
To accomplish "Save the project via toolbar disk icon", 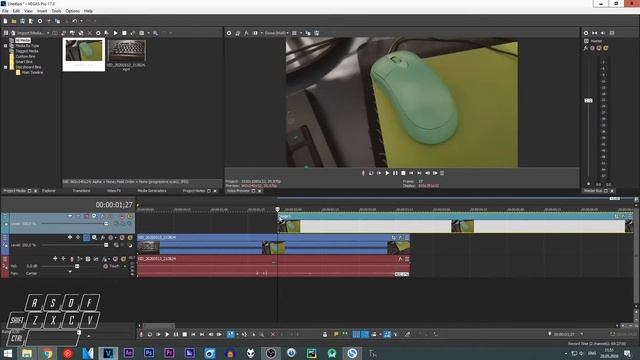I will pyautogui.click(x=22, y=21).
